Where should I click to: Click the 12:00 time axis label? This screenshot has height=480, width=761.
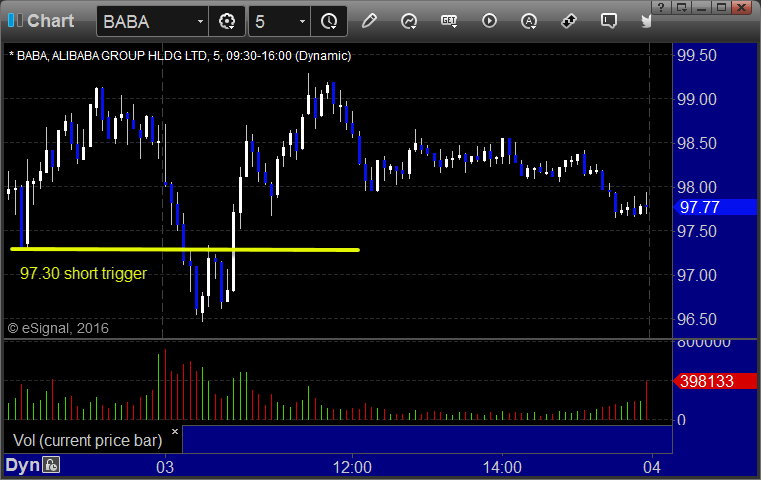coord(352,467)
